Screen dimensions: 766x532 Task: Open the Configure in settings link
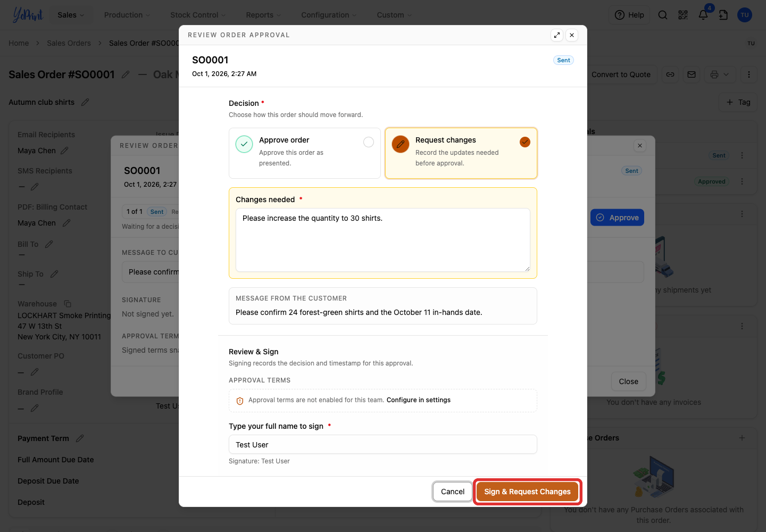click(x=419, y=400)
